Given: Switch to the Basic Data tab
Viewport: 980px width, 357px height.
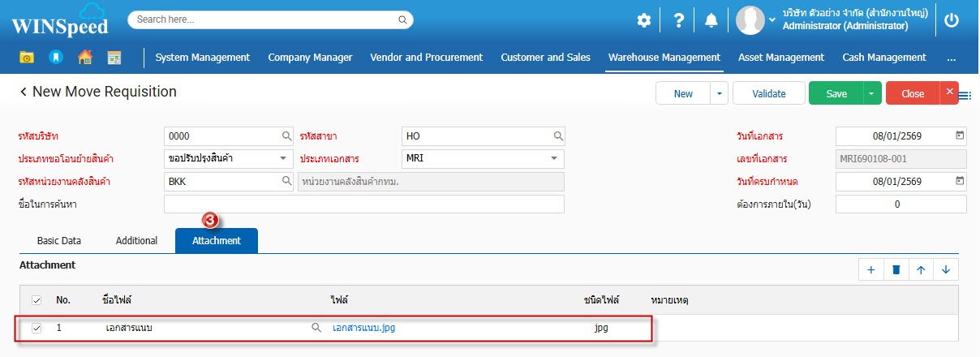Looking at the screenshot, I should (58, 241).
